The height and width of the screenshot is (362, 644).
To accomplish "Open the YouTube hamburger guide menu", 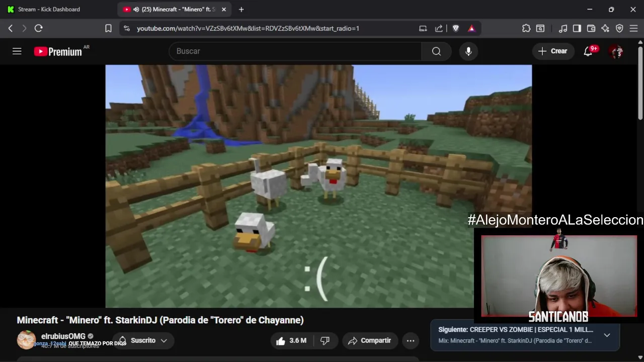I will coord(17,51).
